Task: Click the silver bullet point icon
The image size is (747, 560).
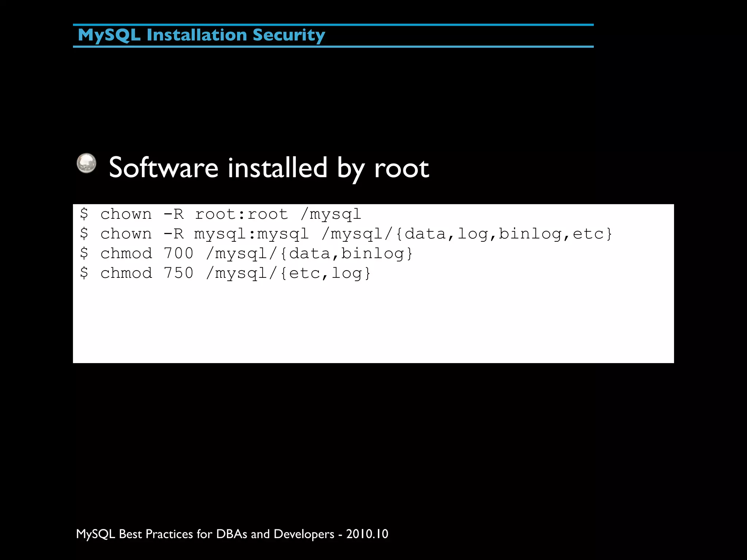Action: pos(86,163)
